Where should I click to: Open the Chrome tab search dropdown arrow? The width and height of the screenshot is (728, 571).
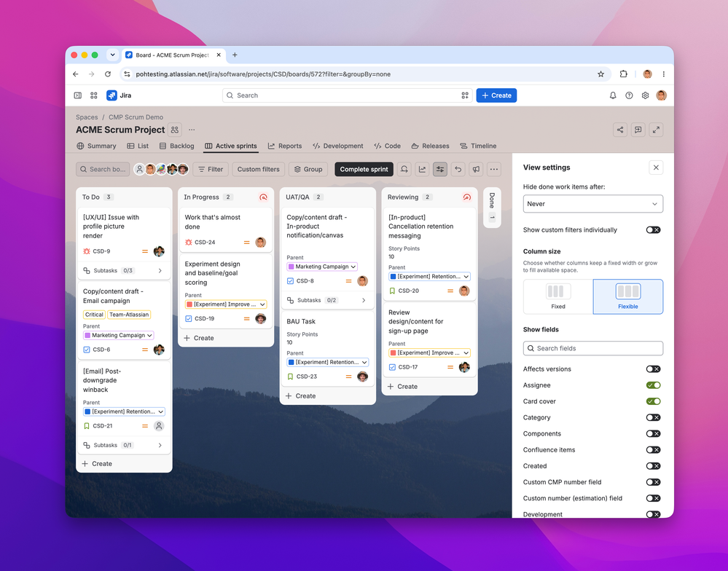[x=112, y=55]
